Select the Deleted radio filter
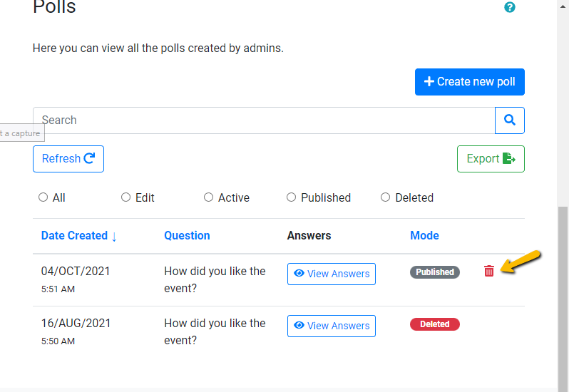The width and height of the screenshot is (569, 392). [x=386, y=197]
